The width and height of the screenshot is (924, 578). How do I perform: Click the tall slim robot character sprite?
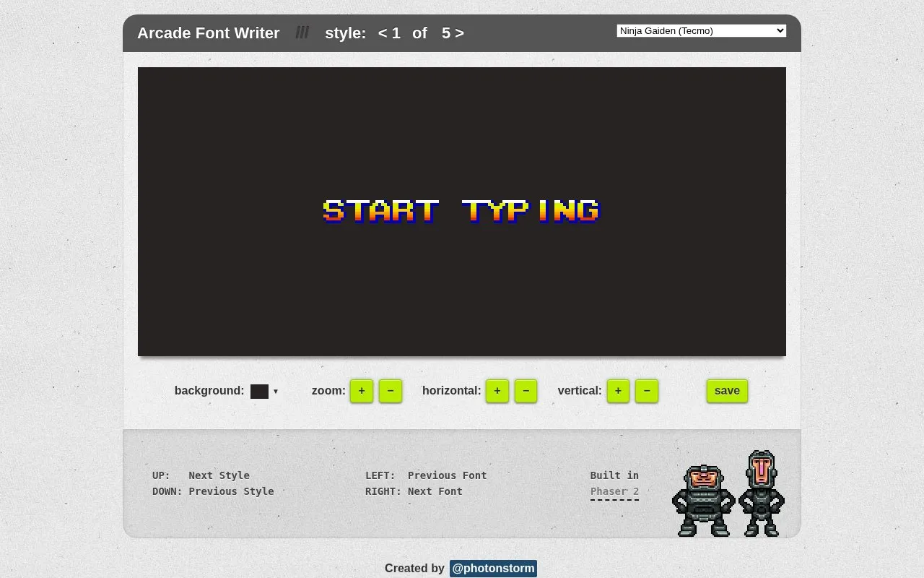coord(762,493)
